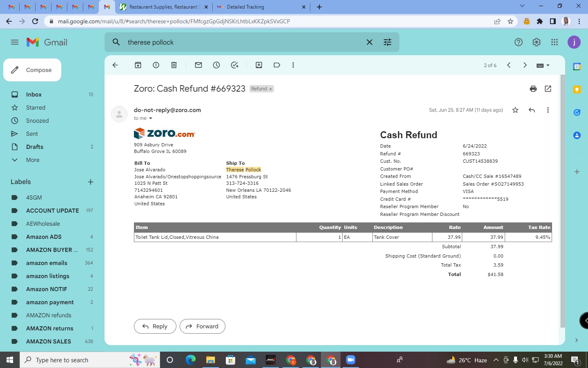
Task: Go to the older email arrow
Action: (525, 65)
